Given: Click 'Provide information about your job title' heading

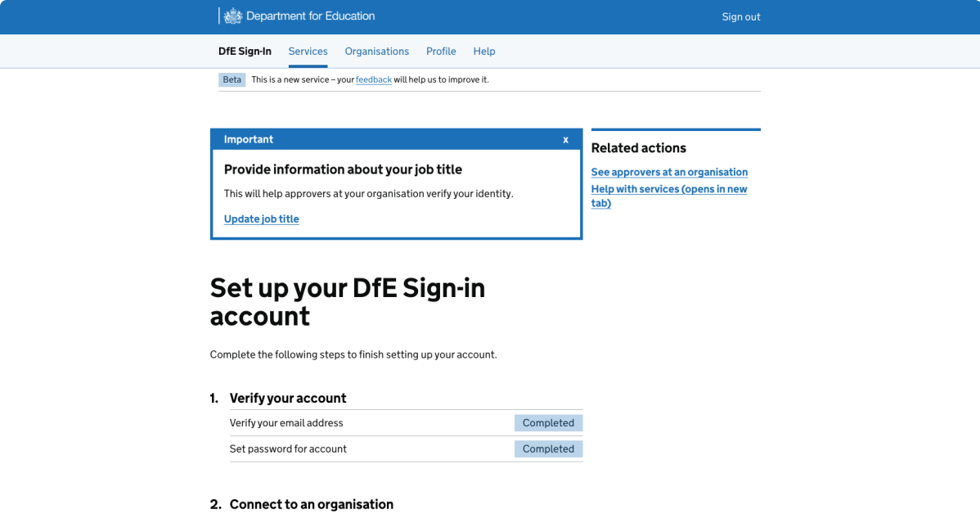Looking at the screenshot, I should tap(343, 169).
